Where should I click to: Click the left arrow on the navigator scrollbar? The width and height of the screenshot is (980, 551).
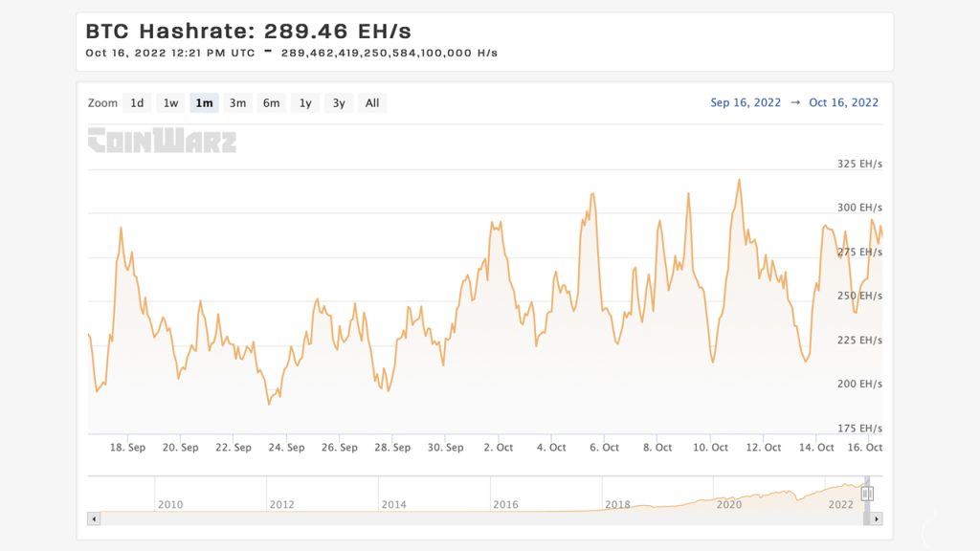(x=95, y=518)
